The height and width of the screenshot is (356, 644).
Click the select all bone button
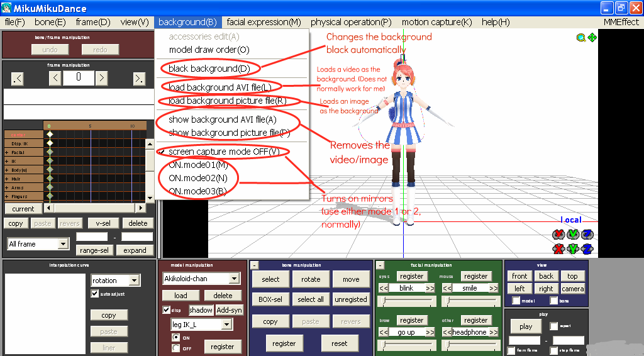[311, 299]
